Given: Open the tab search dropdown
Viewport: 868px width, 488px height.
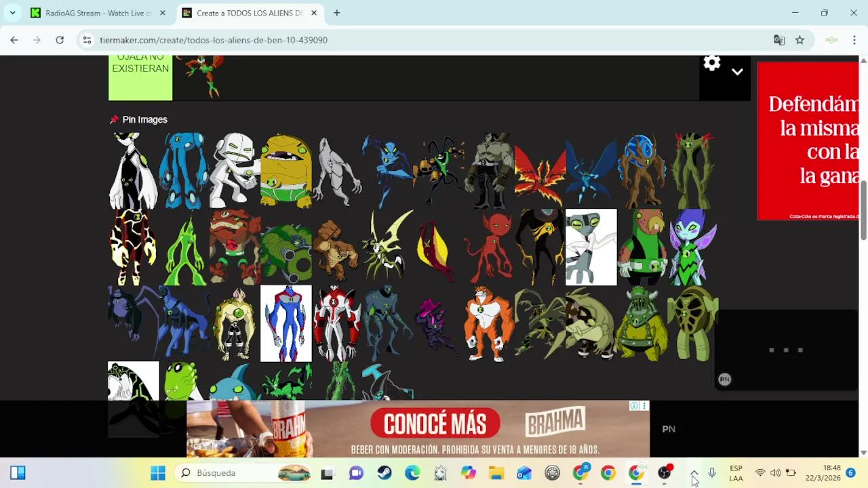Looking at the screenshot, I should point(12,13).
